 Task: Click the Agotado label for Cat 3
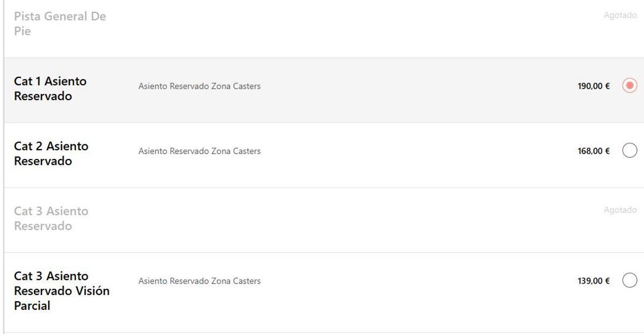point(620,210)
